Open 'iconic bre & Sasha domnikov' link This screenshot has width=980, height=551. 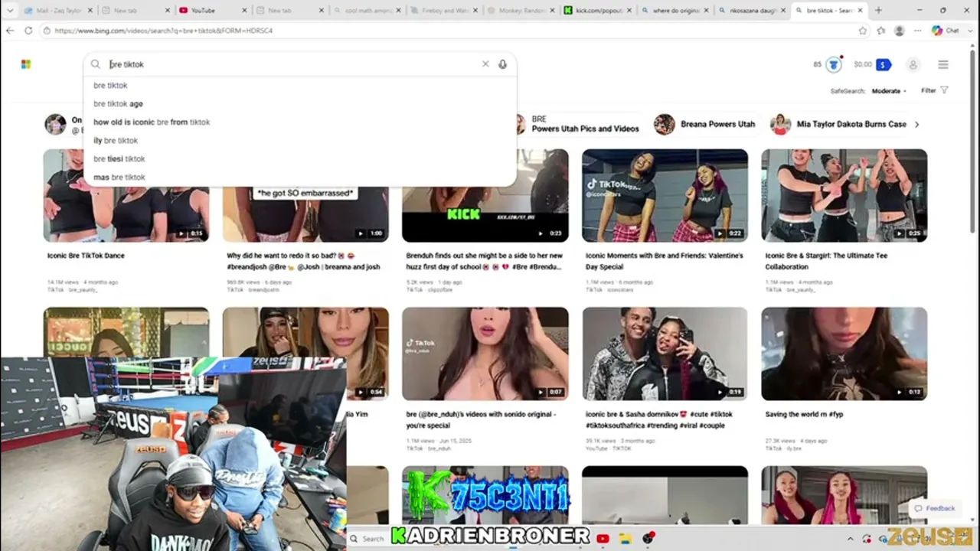659,419
